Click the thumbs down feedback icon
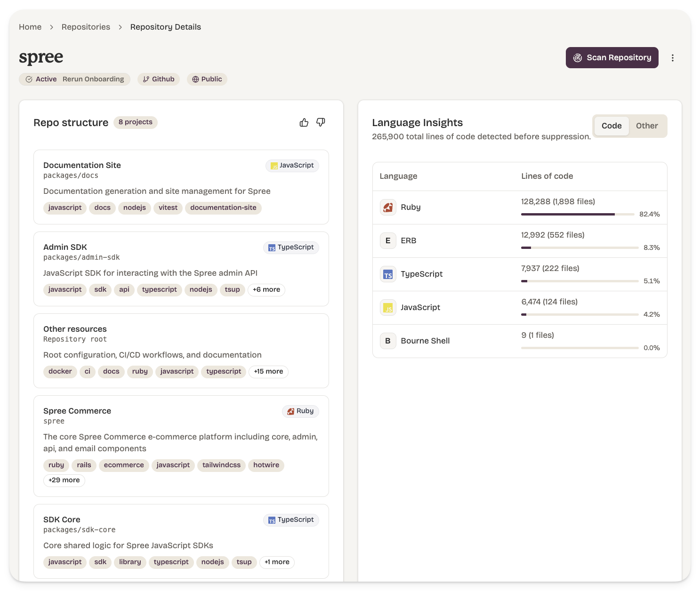 (x=321, y=122)
